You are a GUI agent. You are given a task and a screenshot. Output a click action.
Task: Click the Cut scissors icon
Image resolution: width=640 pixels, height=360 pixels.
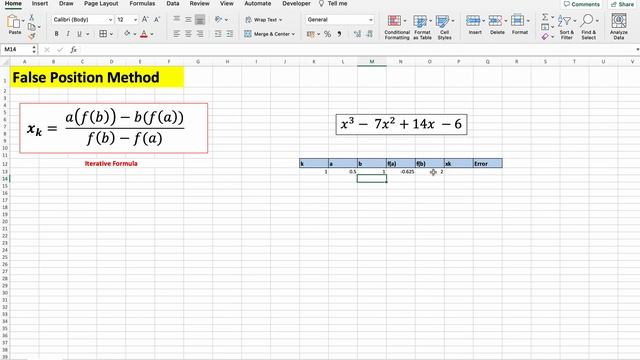[x=31, y=17]
